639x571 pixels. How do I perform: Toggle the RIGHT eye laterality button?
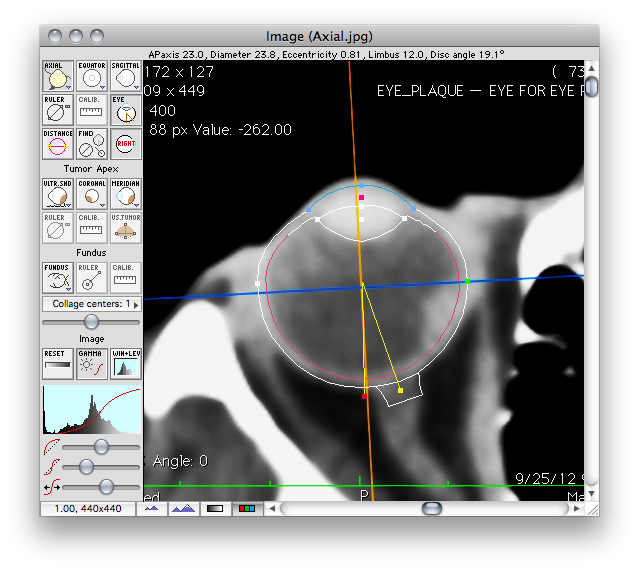(126, 143)
